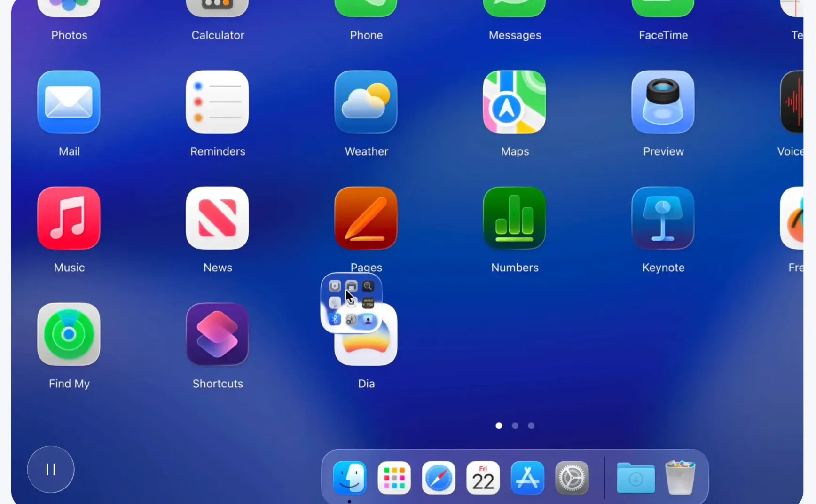The height and width of the screenshot is (504, 816).
Task: Open the App Store from Dock
Action: [527, 478]
